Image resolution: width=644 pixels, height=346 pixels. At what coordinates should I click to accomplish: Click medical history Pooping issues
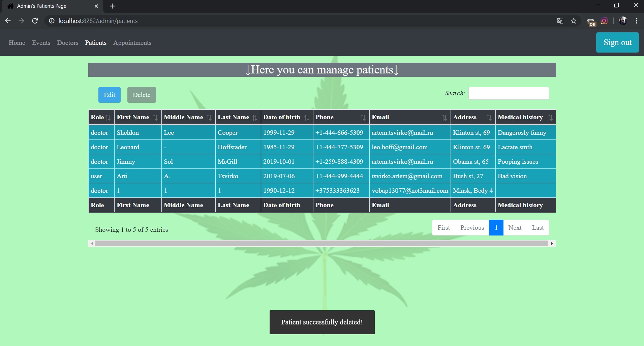point(518,162)
